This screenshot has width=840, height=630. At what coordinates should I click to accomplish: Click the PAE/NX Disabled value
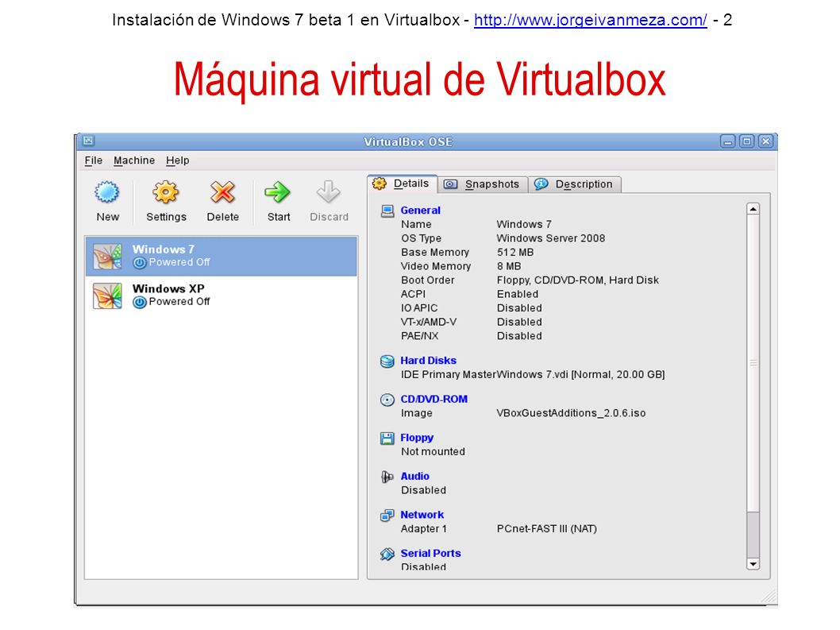pos(519,336)
